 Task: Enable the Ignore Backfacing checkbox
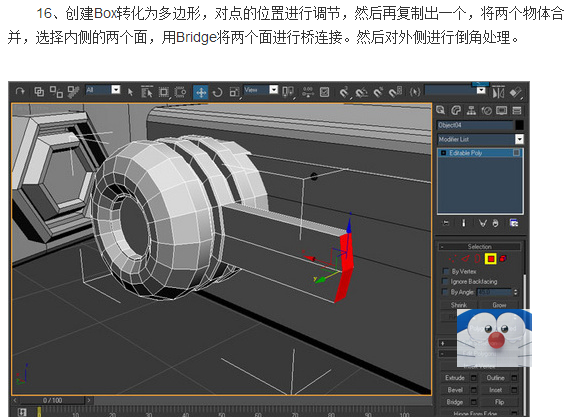446,281
